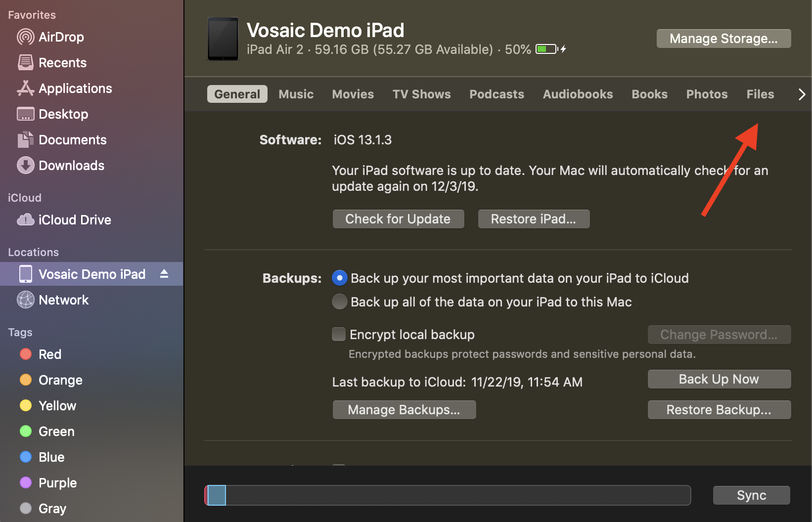812x522 pixels.
Task: Click the Network globe icon
Action: coord(25,300)
